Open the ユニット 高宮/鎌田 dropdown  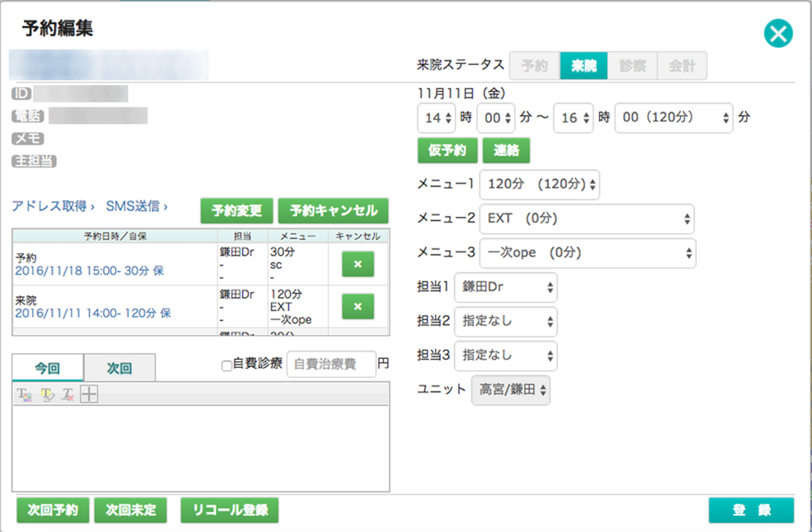pyautogui.click(x=510, y=390)
